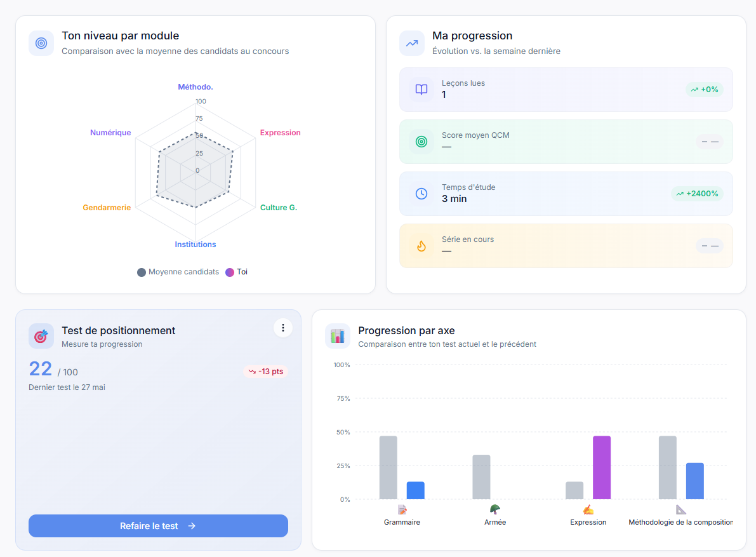This screenshot has width=756, height=557.
Task: Click the dartboard icon beside Test de positionnement
Action: coord(41,335)
